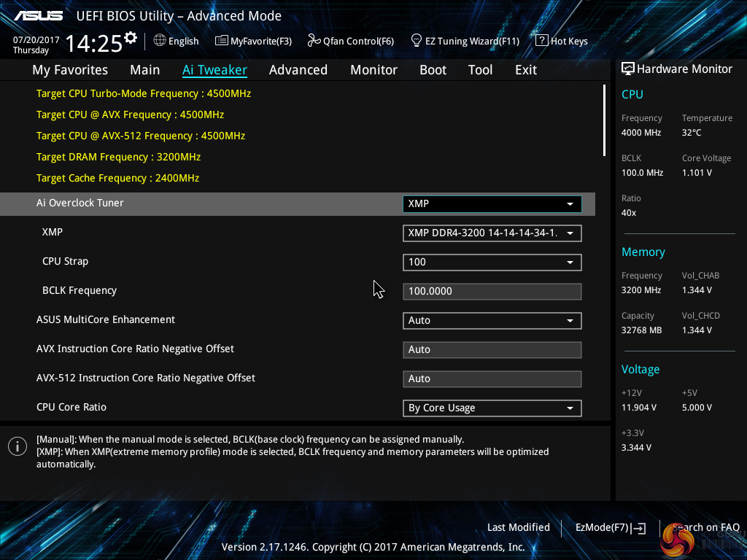The width and height of the screenshot is (747, 560).
Task: Click Target DRAM Frequency : 3200MHz text
Action: [119, 157]
